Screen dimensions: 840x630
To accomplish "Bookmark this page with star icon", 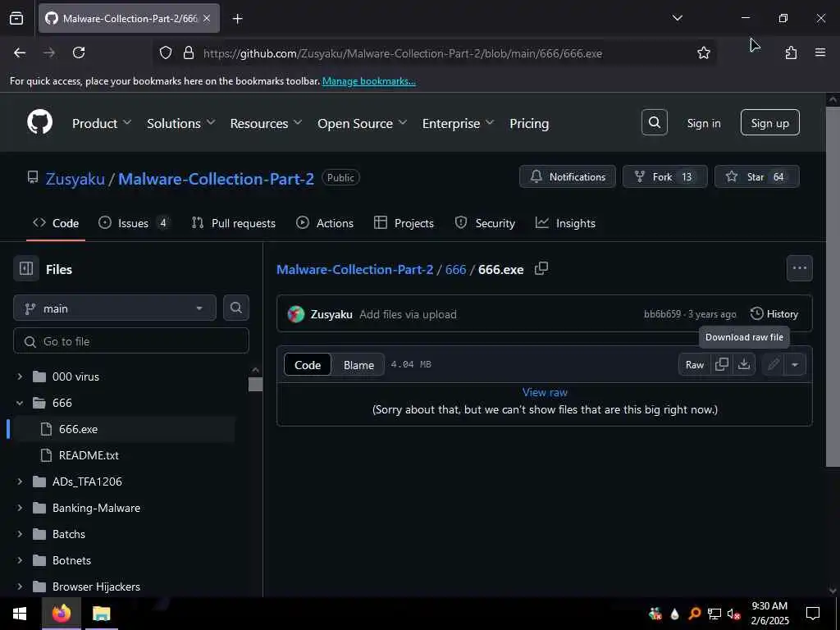I will 703,52.
